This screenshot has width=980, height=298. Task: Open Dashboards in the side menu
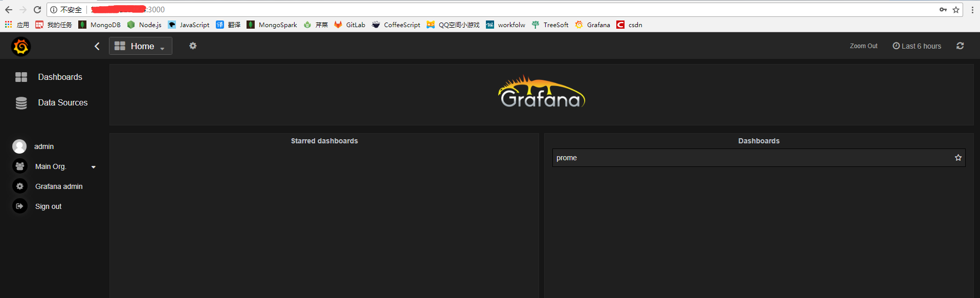tap(60, 77)
